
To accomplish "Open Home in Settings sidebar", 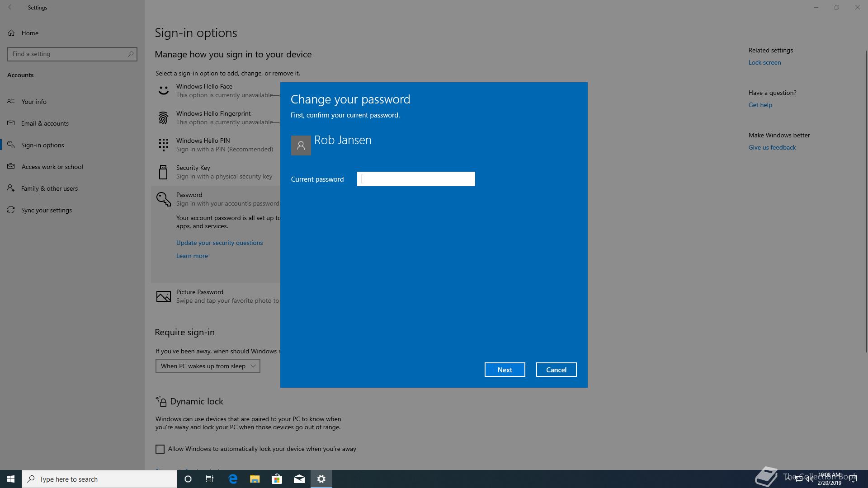I will (30, 33).
